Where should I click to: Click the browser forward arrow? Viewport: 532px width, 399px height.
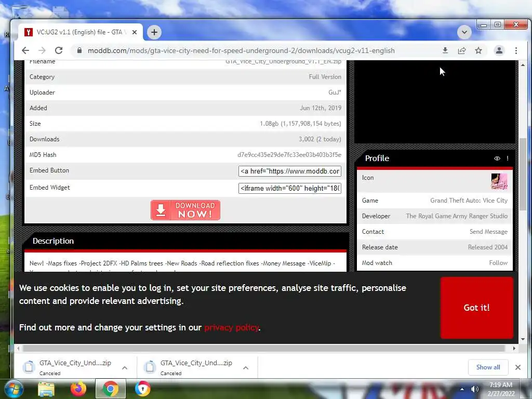click(x=42, y=50)
